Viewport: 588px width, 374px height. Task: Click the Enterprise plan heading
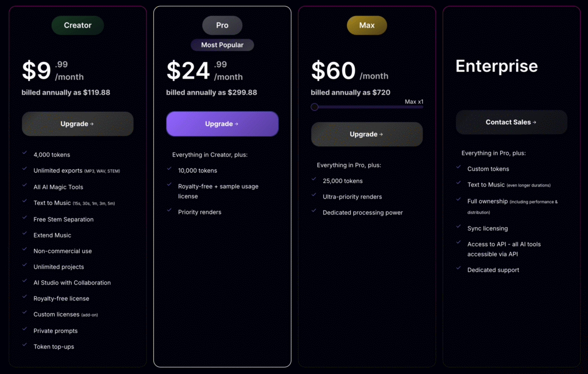click(497, 67)
